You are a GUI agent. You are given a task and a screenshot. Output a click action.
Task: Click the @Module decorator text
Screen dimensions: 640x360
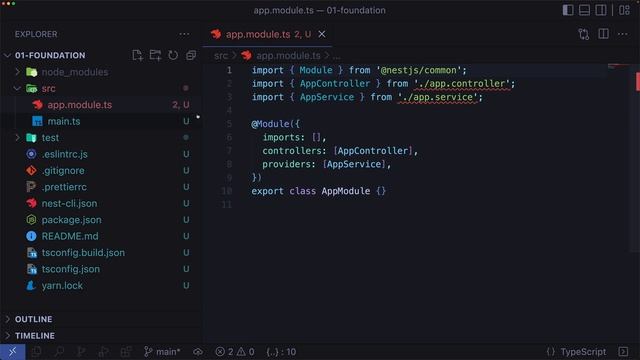pyautogui.click(x=270, y=124)
